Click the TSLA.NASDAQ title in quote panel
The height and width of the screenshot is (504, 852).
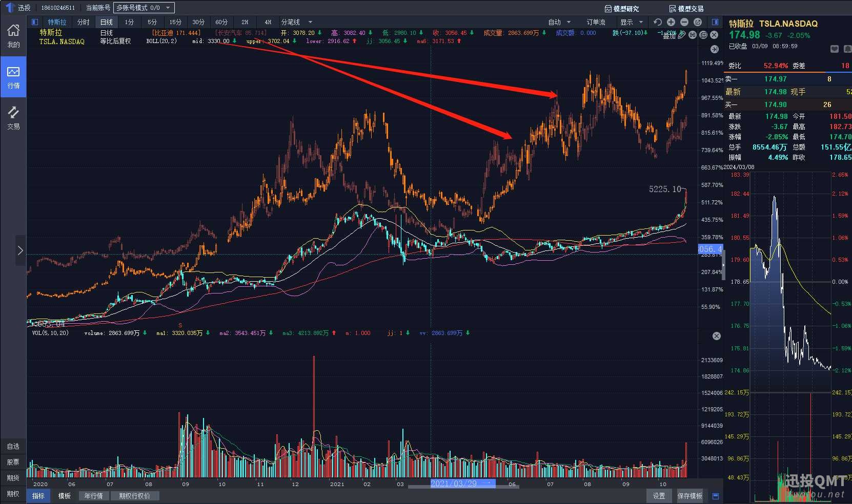tap(788, 24)
